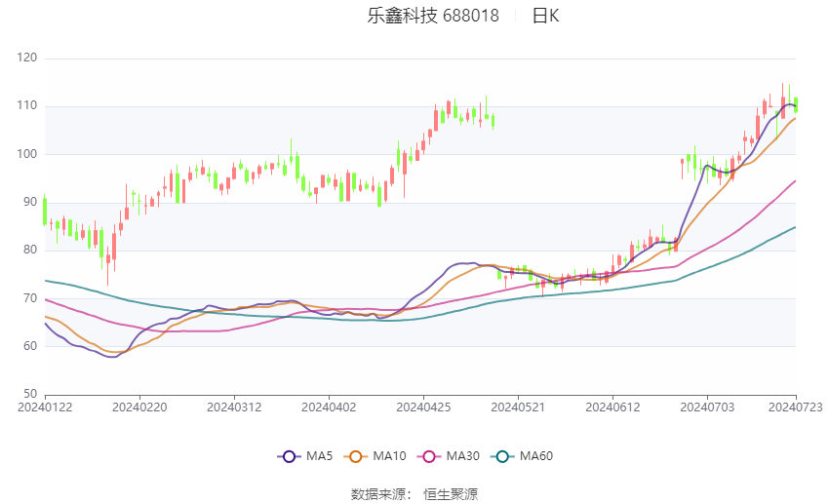Viewport: 829px width, 504px height.
Task: Toggle the MA5 legend series
Action: pos(305,456)
